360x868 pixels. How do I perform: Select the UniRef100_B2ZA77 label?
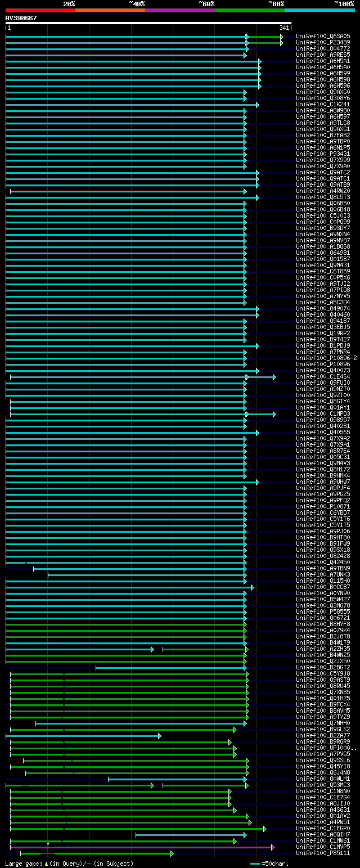(x=323, y=735)
